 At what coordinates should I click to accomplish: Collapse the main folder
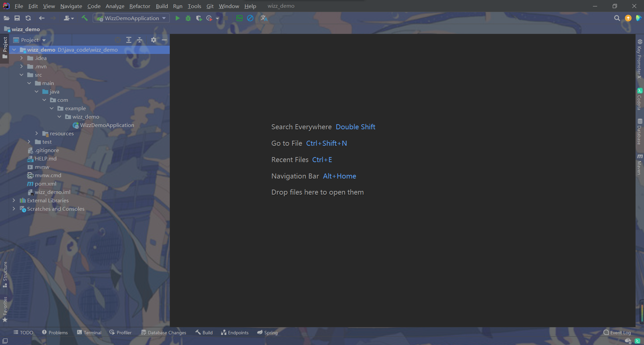[x=29, y=83]
